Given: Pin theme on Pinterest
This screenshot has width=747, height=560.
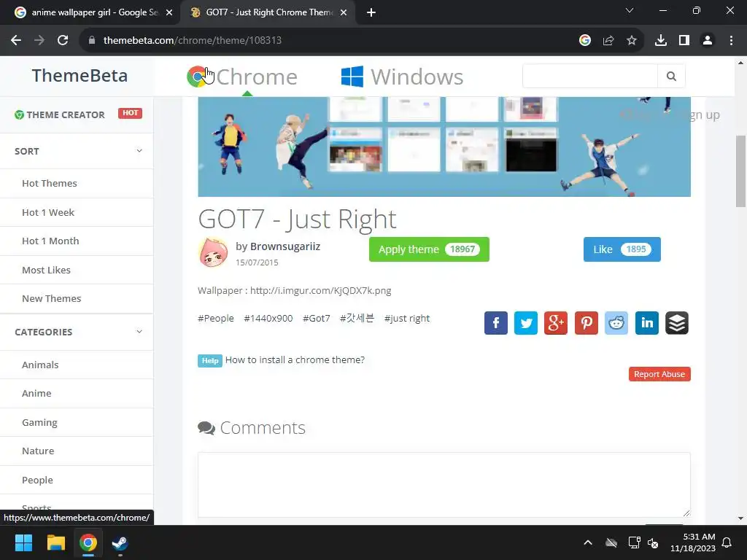Looking at the screenshot, I should pos(586,323).
